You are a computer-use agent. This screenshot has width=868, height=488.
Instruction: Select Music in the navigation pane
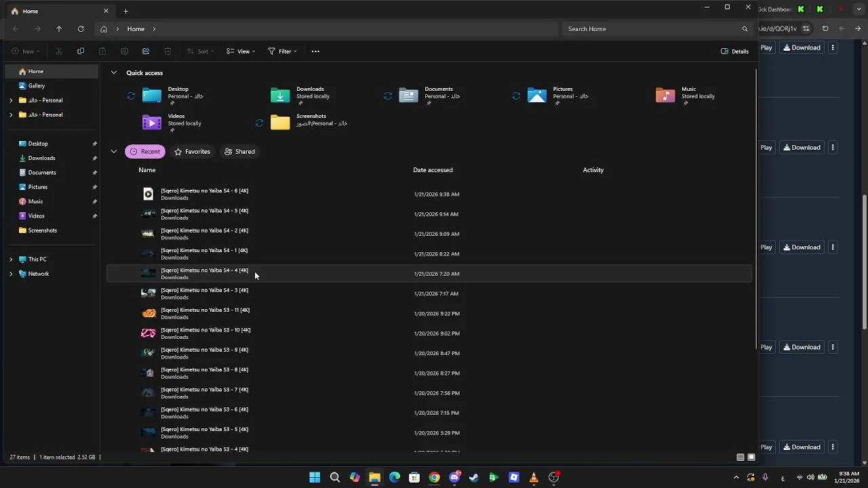pyautogui.click(x=52, y=201)
